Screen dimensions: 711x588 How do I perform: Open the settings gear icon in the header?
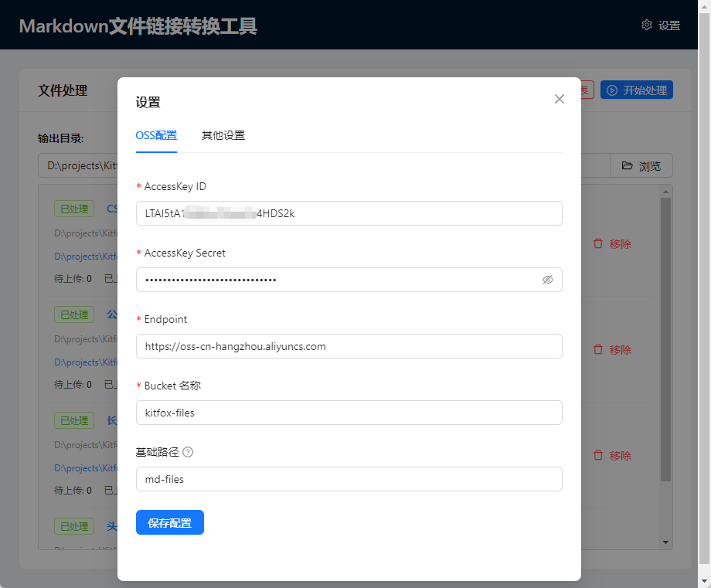pyautogui.click(x=647, y=24)
